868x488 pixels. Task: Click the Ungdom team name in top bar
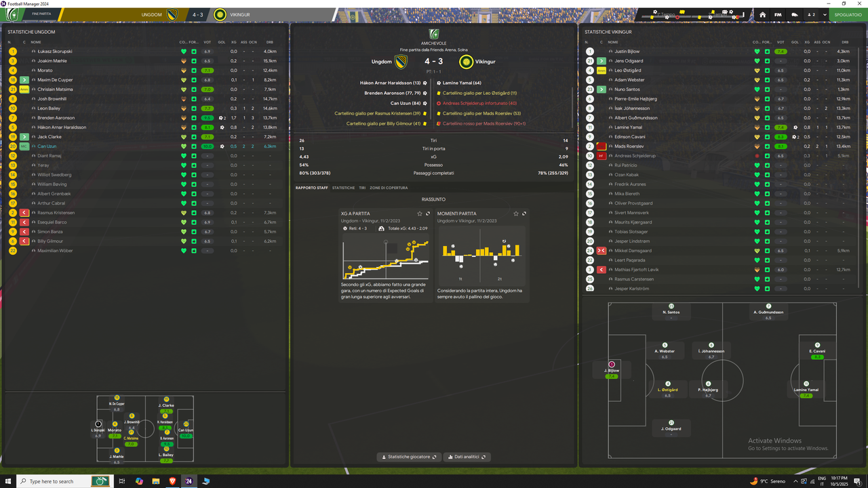(151, 14)
